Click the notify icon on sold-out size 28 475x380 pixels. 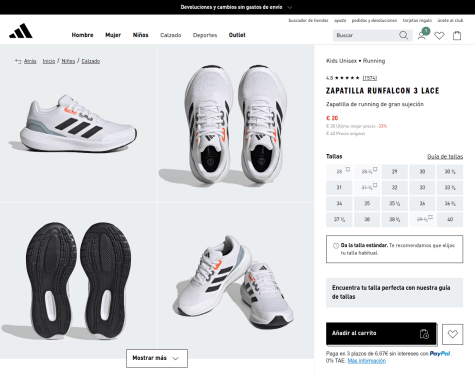point(348,169)
